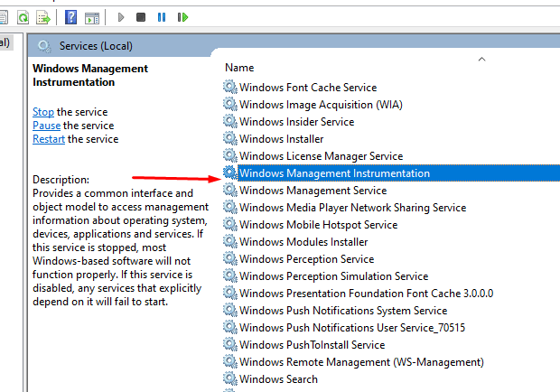The image size is (560, 392).
Task: Click the Stop the service link
Action: tap(43, 112)
